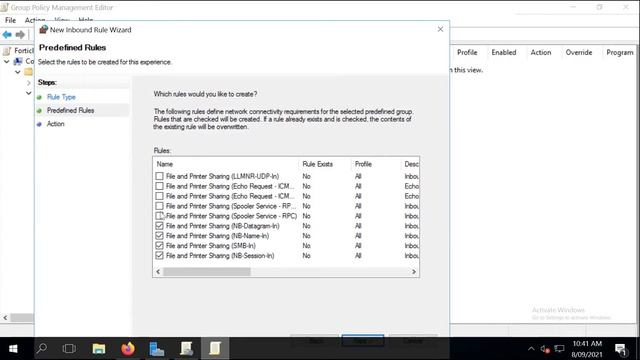Click the Profile column header in background window
640x360 pixels.
click(x=467, y=52)
